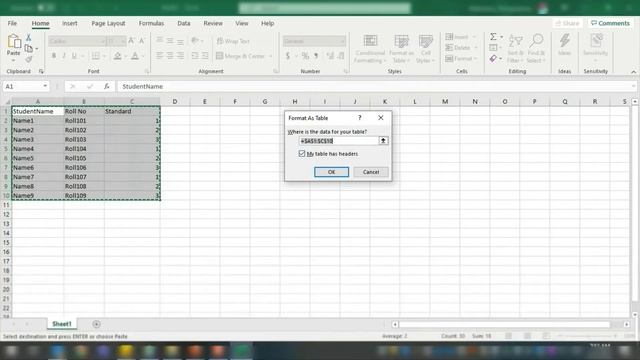Viewport: 640px width, 360px height.
Task: Click the collapse dialog range selector icon
Action: 383,141
